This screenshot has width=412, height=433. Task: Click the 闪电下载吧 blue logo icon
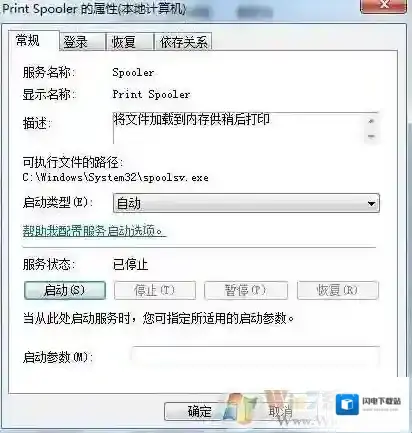click(347, 405)
